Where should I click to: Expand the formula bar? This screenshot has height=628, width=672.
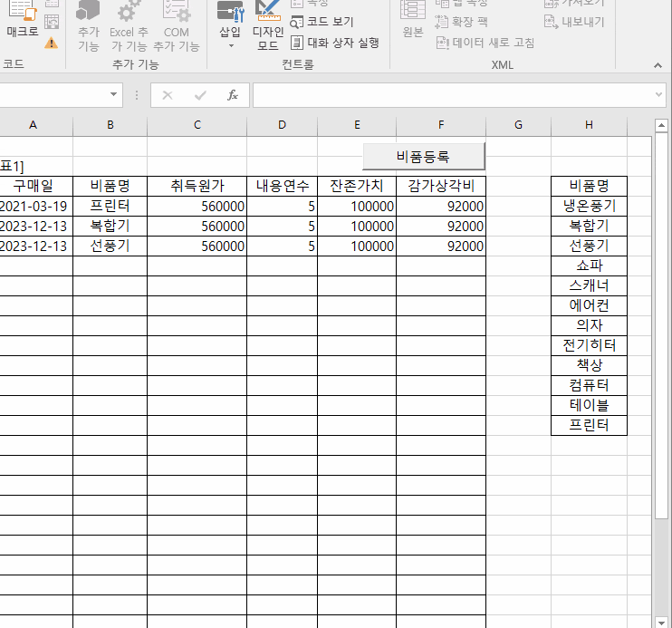pos(661,95)
